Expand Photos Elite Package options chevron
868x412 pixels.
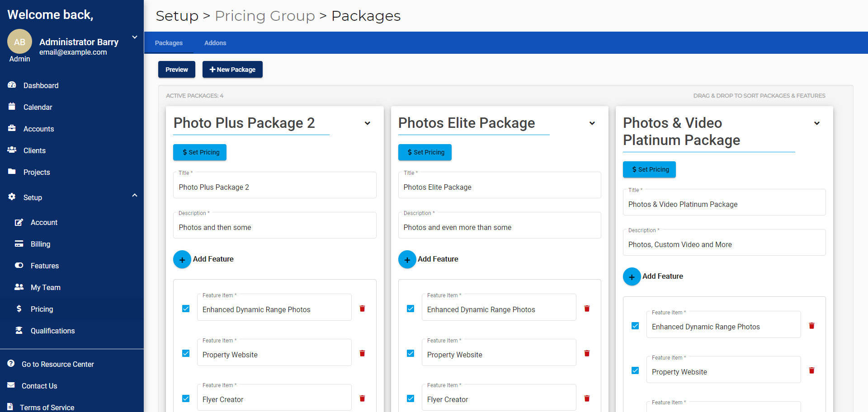592,123
